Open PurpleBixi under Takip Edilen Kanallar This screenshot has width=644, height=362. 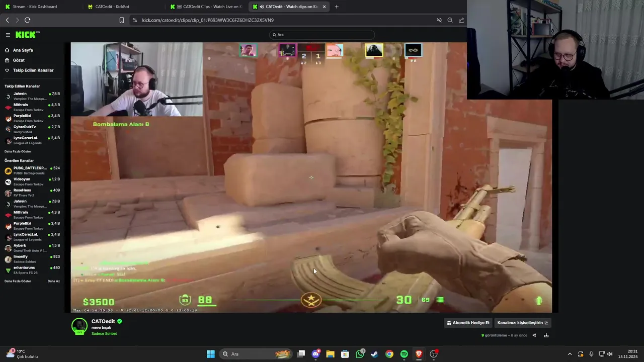32,118
